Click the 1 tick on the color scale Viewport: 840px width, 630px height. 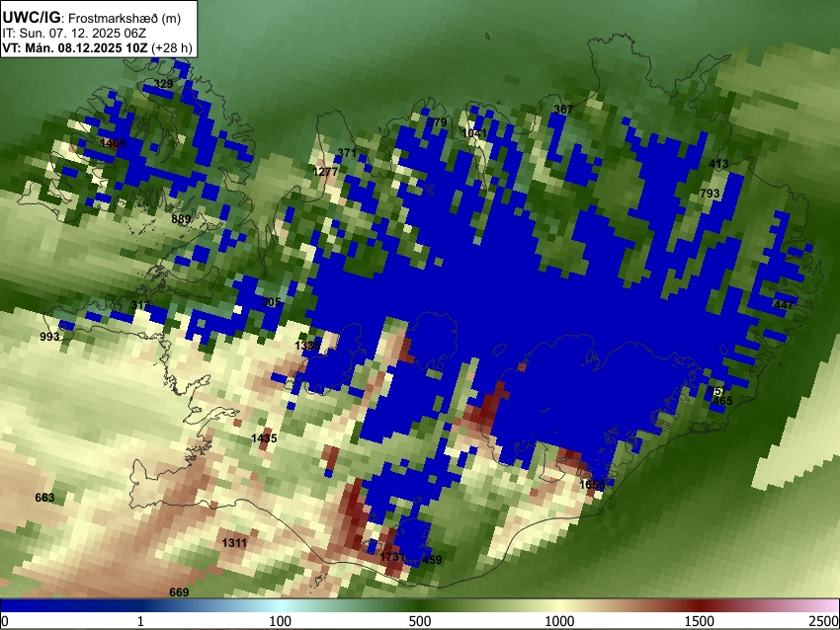pos(140,621)
